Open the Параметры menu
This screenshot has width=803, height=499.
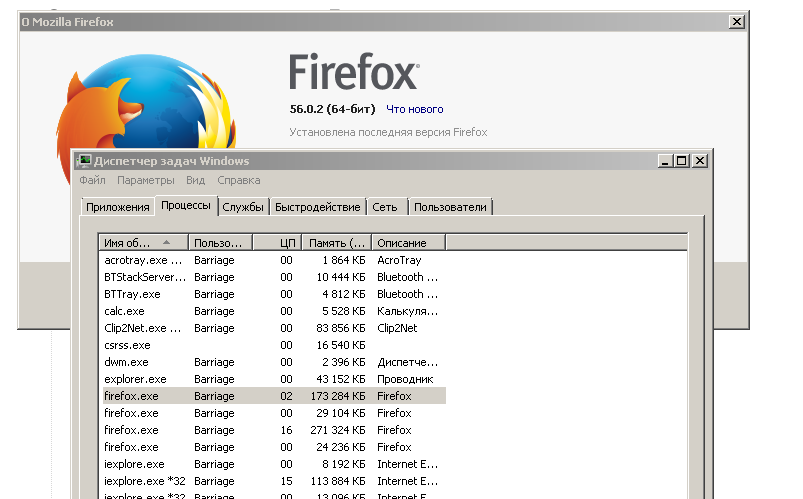(x=145, y=180)
